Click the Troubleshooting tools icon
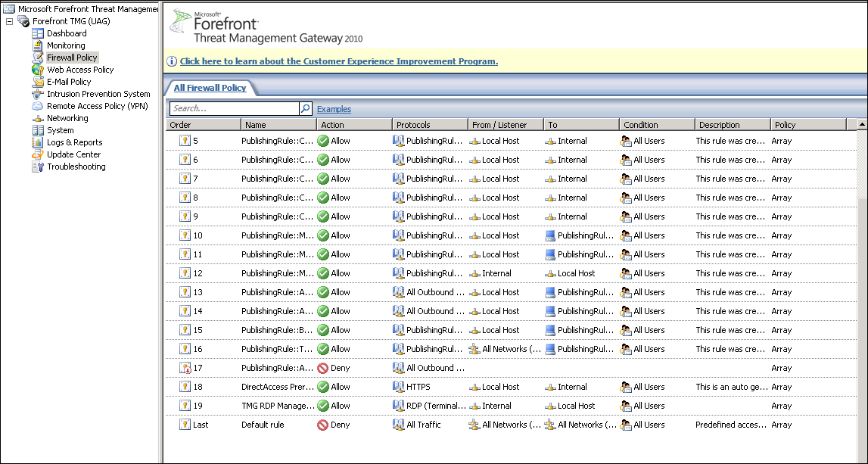Viewport: 868px width, 464px height. coord(38,167)
